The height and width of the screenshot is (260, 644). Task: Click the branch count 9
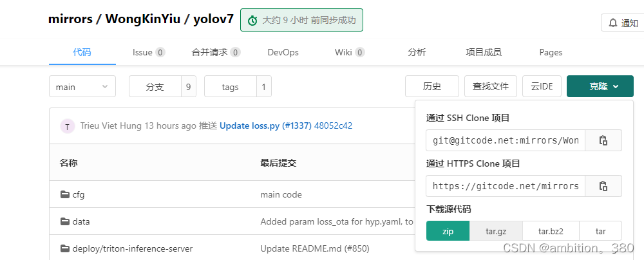pos(189,87)
